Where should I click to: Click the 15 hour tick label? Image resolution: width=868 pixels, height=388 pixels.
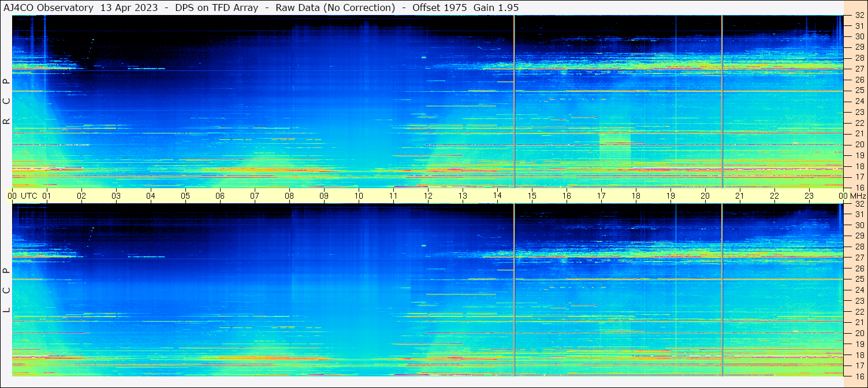(532, 196)
